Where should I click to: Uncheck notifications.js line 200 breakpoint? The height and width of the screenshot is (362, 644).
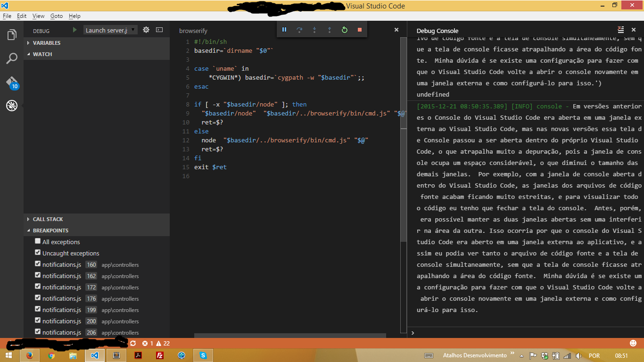[38, 321]
